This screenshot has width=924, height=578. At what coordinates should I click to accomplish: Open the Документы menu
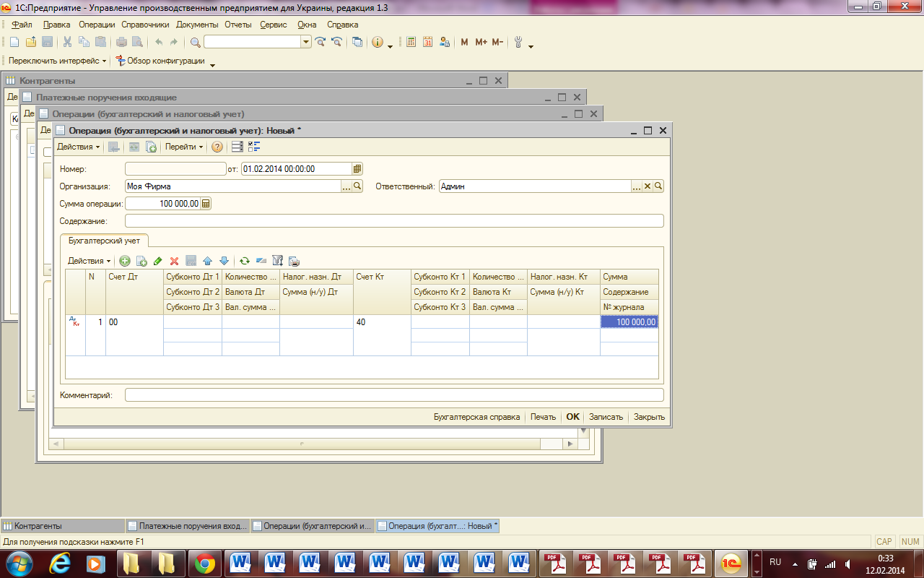(197, 25)
